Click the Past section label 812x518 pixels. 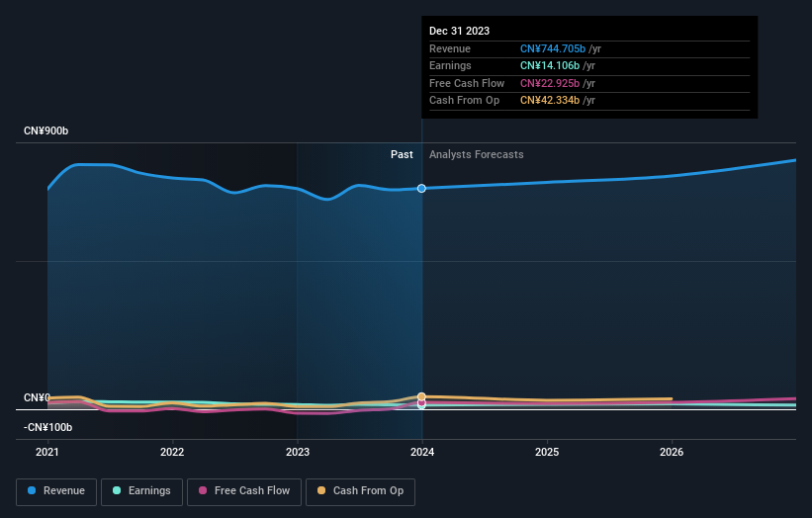click(x=402, y=155)
